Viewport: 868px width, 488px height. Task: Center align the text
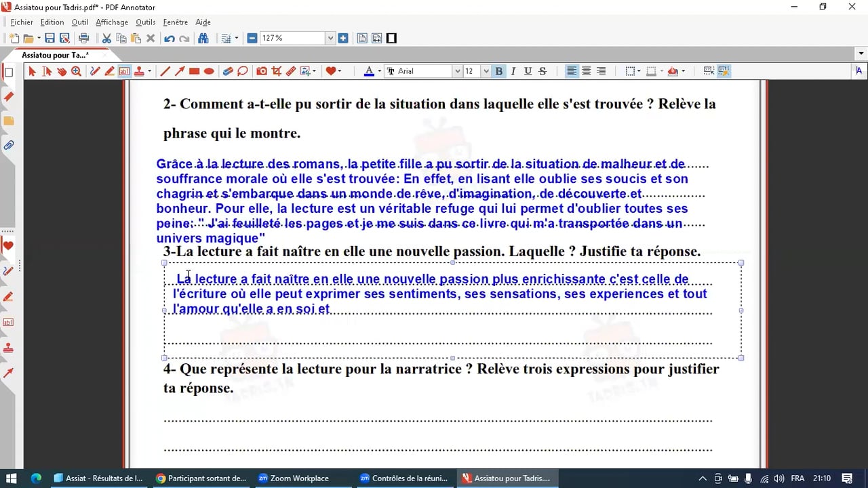[x=587, y=71]
